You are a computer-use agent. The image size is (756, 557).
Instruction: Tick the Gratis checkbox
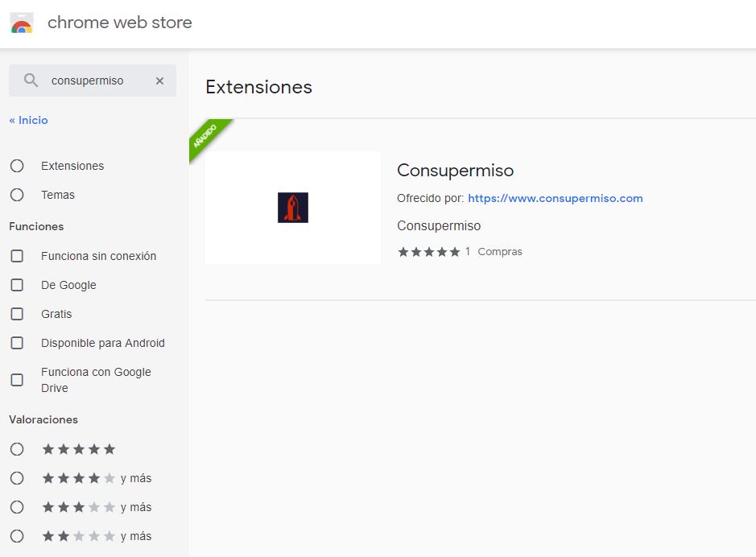[x=17, y=314]
